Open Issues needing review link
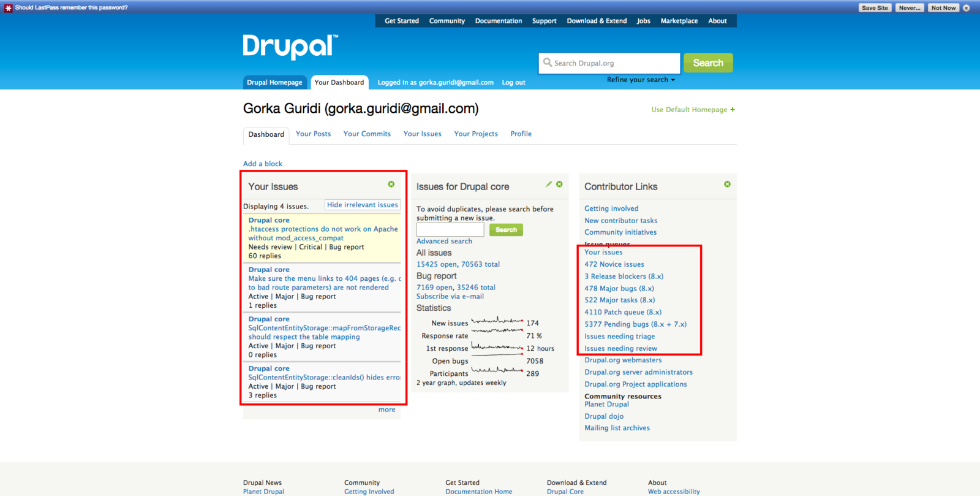Viewport: 980px width, 496px height. point(620,348)
